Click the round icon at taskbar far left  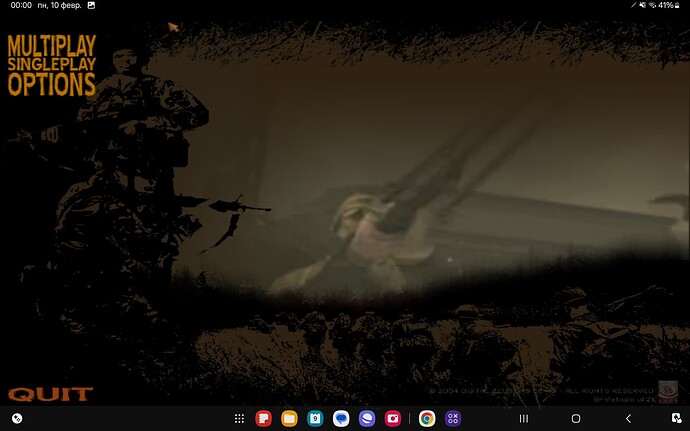point(17,418)
